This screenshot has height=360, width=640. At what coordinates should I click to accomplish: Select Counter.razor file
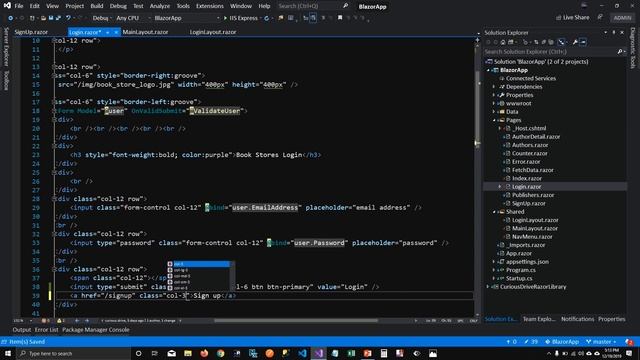click(x=529, y=153)
